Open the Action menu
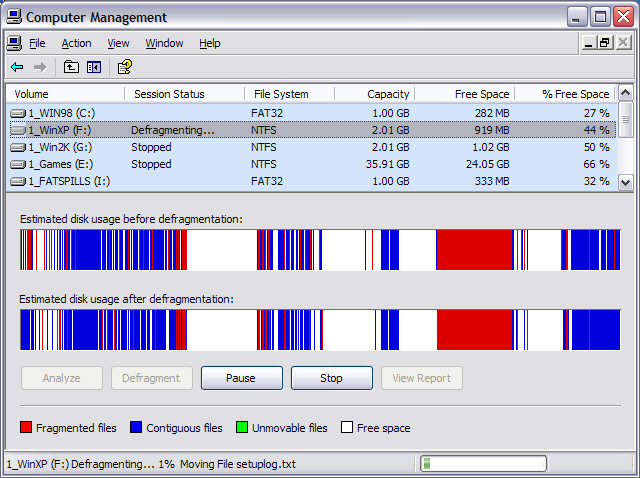The height and width of the screenshot is (478, 640). (76, 43)
